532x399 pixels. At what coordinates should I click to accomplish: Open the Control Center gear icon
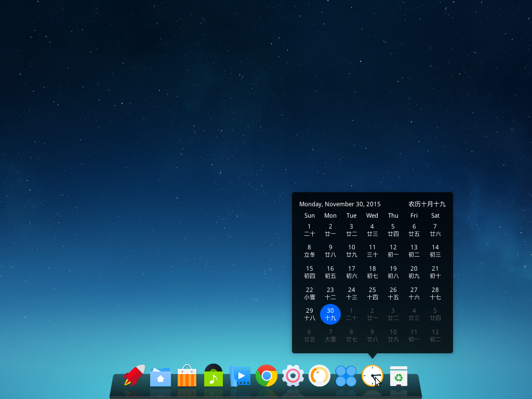coord(293,375)
